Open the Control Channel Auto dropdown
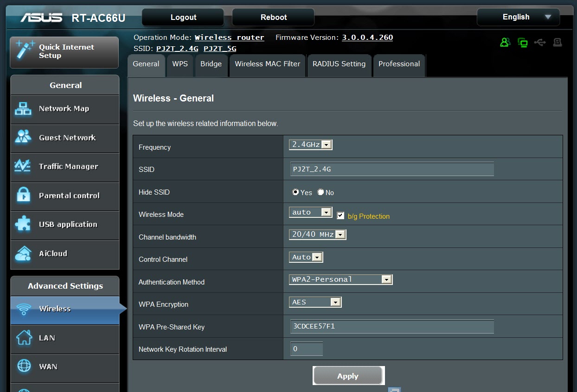 click(x=306, y=257)
